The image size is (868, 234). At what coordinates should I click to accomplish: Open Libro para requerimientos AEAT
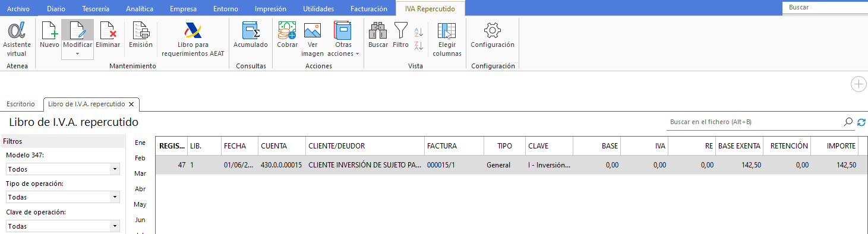pyautogui.click(x=192, y=39)
